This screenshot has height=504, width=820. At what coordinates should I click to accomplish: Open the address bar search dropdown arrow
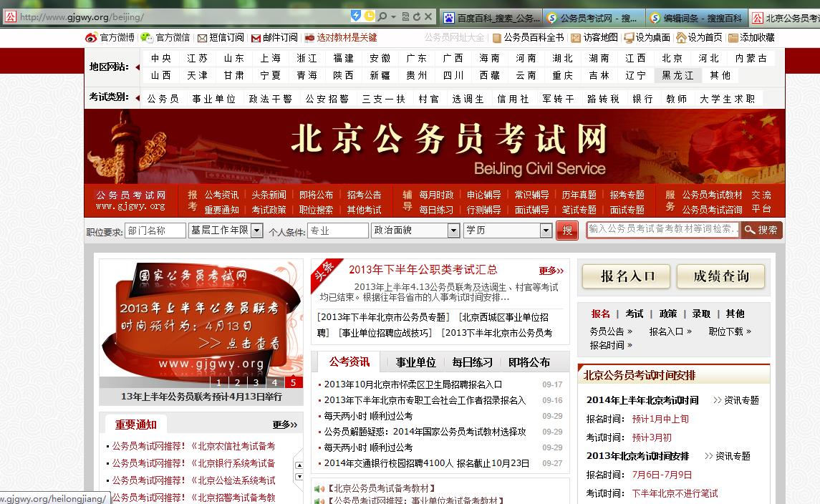(393, 16)
